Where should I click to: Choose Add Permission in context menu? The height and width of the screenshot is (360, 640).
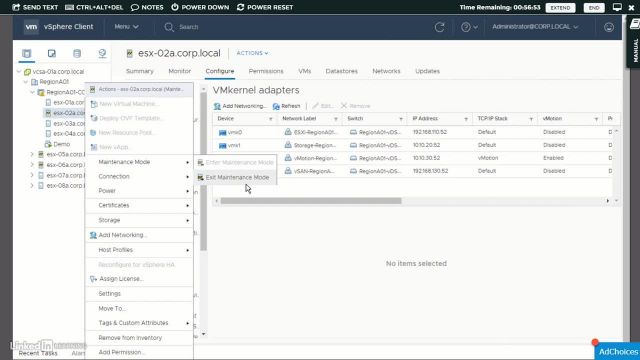coord(139,352)
